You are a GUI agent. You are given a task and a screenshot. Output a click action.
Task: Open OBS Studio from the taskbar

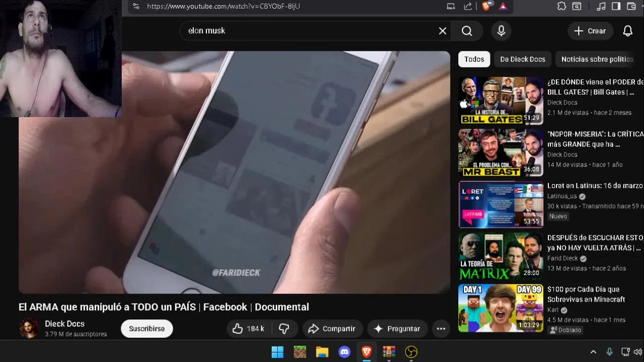click(x=411, y=352)
